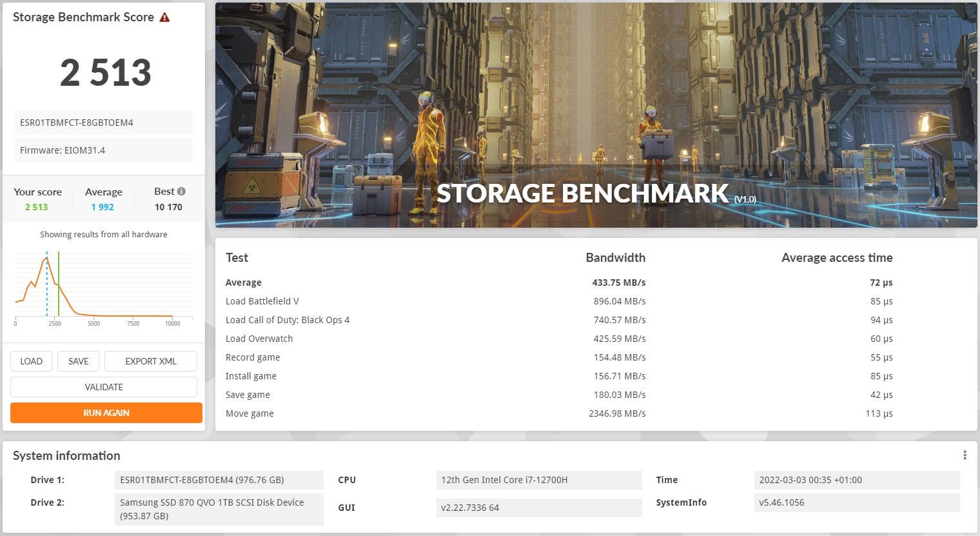Click the VALIDATE button
Image resolution: width=980 pixels, height=536 pixels.
point(104,387)
